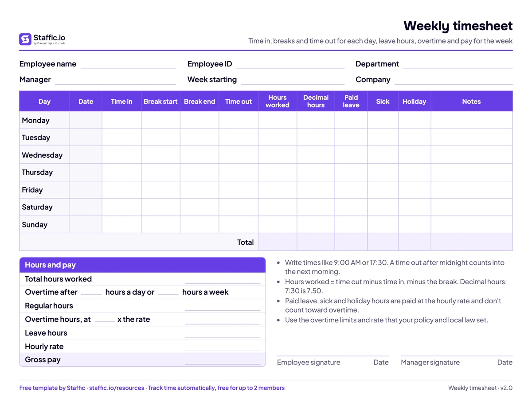The image size is (532, 399).
Task: Click the "Time in" column header
Action: coord(121,102)
